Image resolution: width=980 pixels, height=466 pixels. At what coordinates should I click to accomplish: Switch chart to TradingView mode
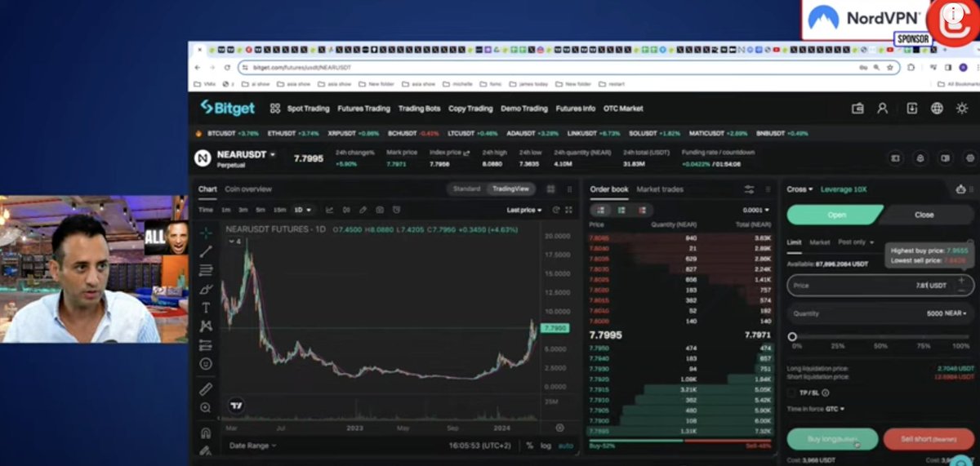(510, 189)
